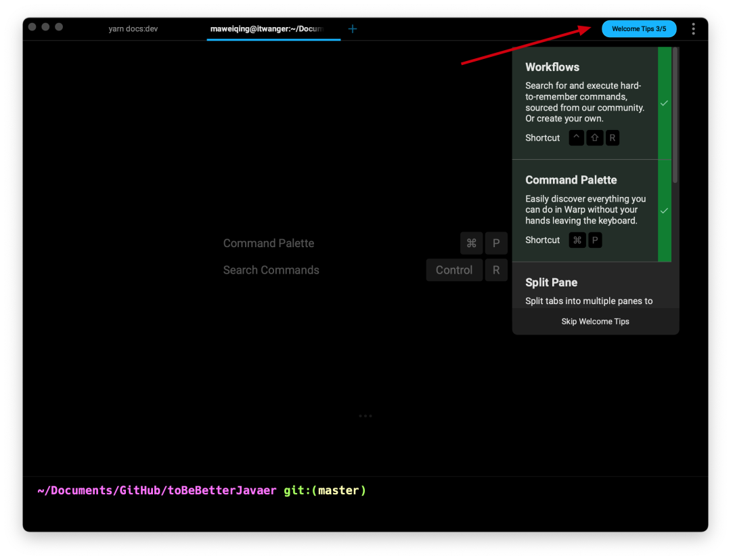Open the three-dot settings menu

(x=693, y=29)
